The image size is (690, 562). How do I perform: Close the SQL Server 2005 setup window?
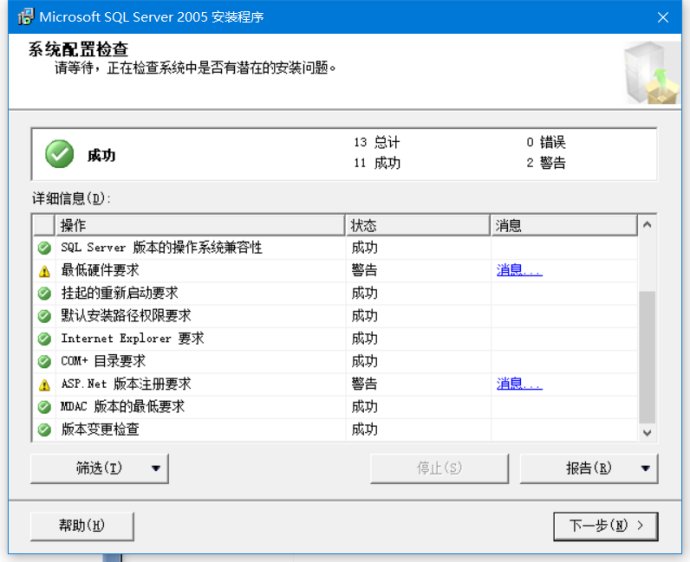tap(663, 17)
